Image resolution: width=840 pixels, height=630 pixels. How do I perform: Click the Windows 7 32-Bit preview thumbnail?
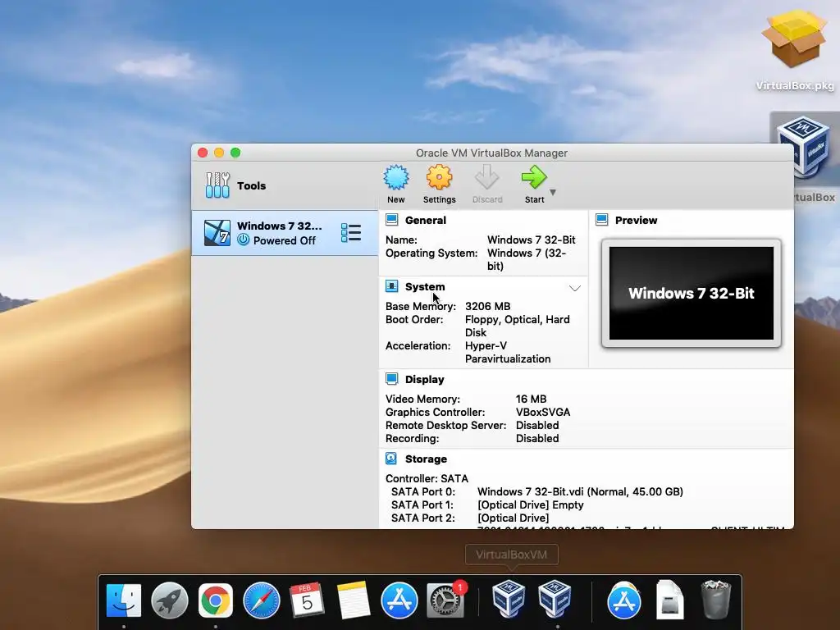click(691, 294)
